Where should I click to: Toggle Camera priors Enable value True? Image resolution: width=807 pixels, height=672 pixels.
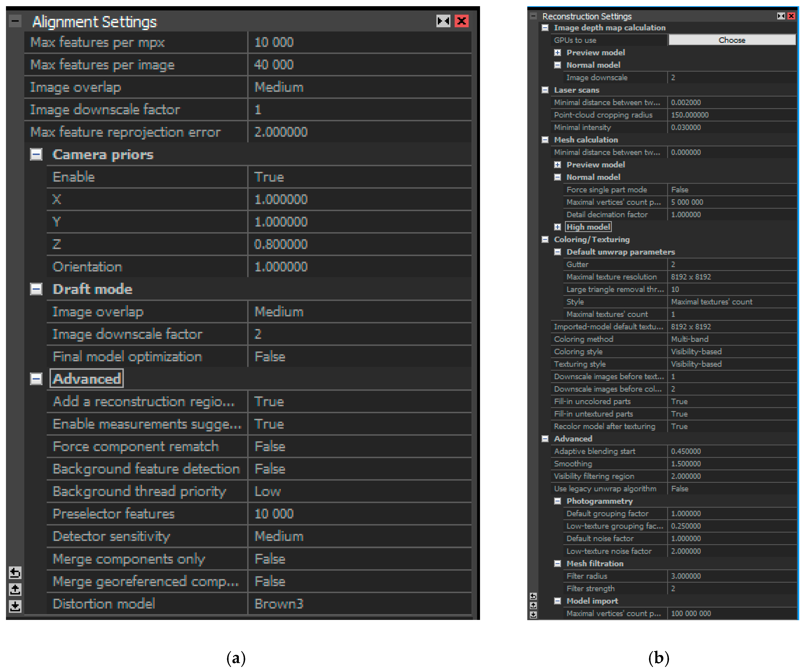click(x=360, y=177)
